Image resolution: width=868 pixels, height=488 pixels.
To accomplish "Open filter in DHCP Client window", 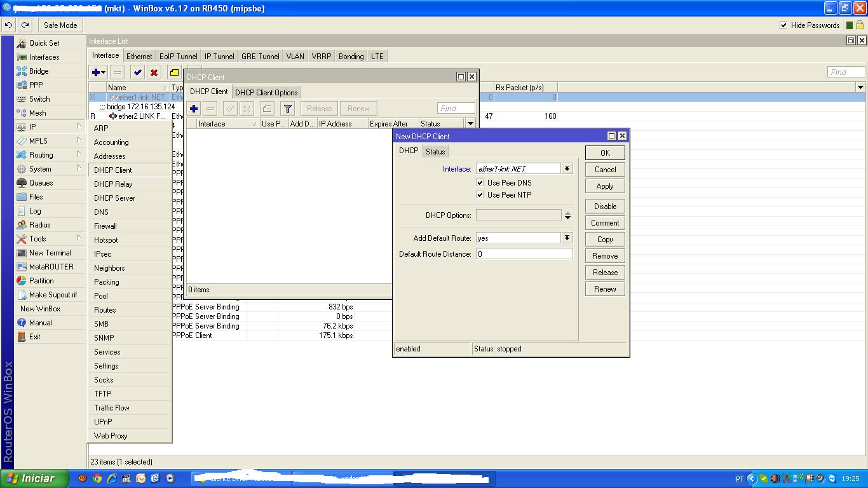I will [288, 109].
